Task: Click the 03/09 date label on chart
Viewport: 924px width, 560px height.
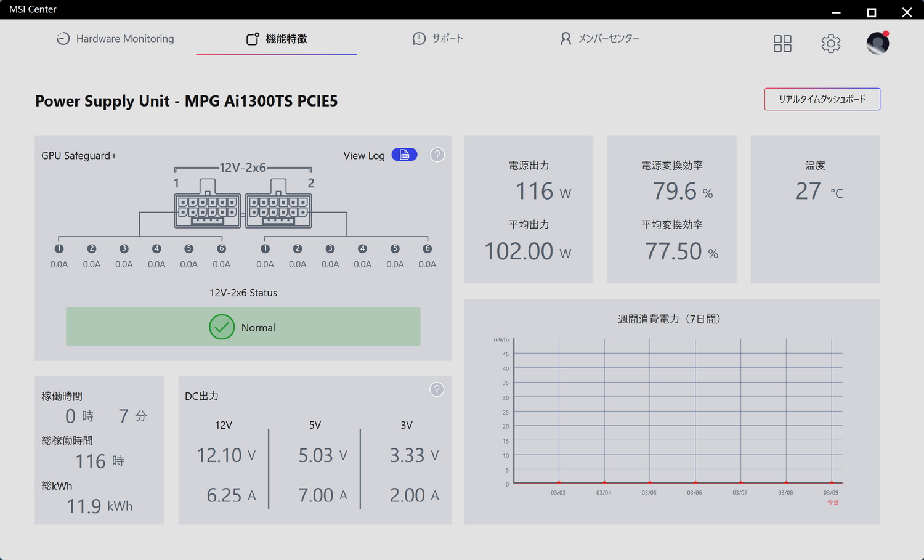Action: pyautogui.click(x=831, y=493)
